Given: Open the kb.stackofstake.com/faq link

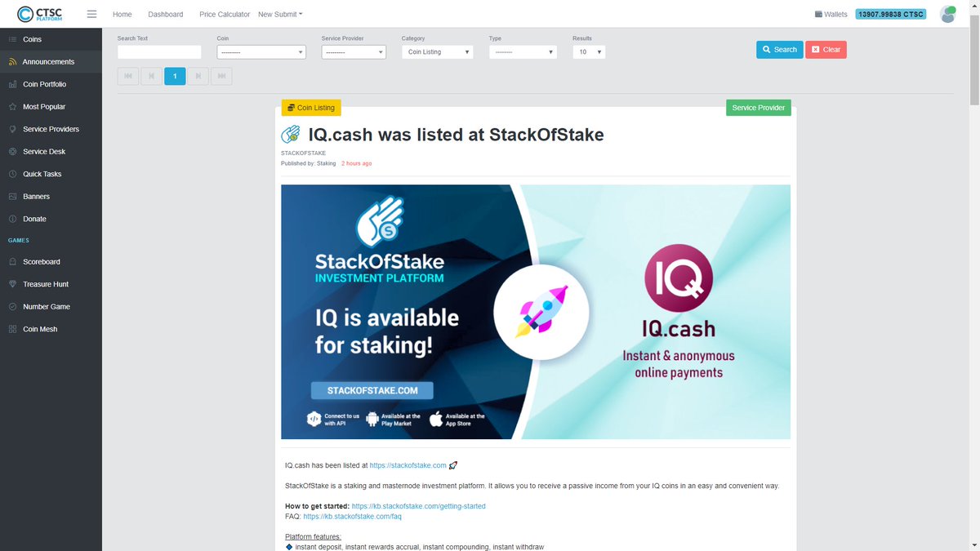Looking at the screenshot, I should click(352, 517).
